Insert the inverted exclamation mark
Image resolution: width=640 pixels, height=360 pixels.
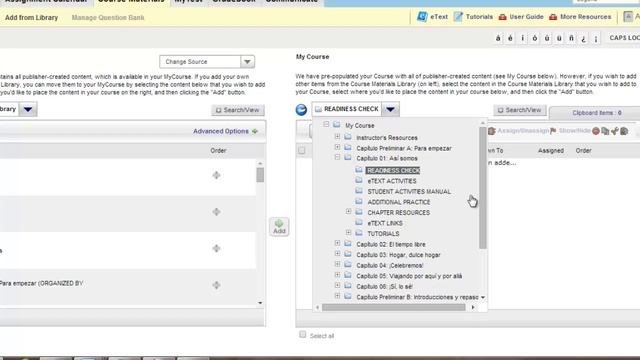point(596,38)
